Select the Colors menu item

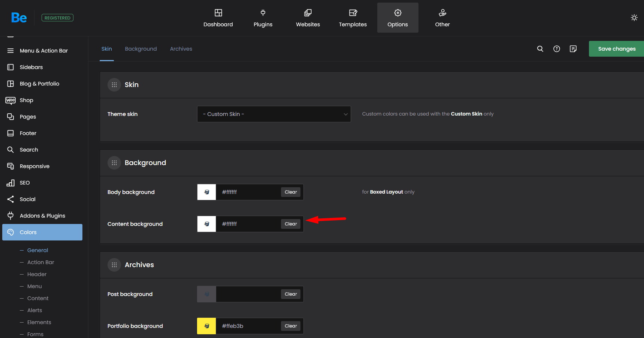point(42,232)
